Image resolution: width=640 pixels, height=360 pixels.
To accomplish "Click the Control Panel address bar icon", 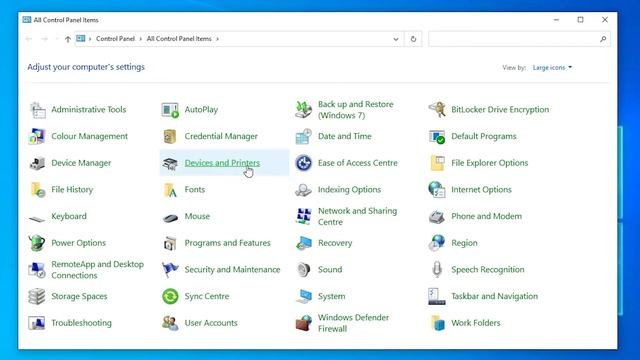I will point(81,39).
